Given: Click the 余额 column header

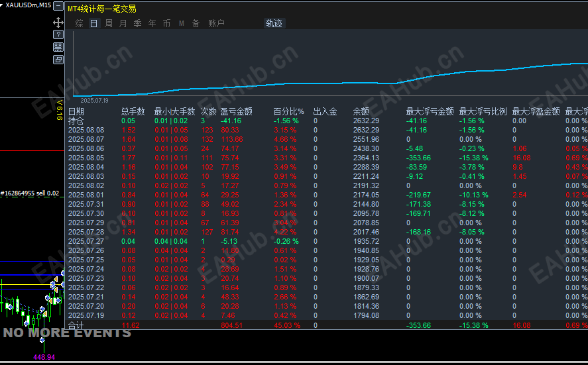Looking at the screenshot, I should point(361,112).
